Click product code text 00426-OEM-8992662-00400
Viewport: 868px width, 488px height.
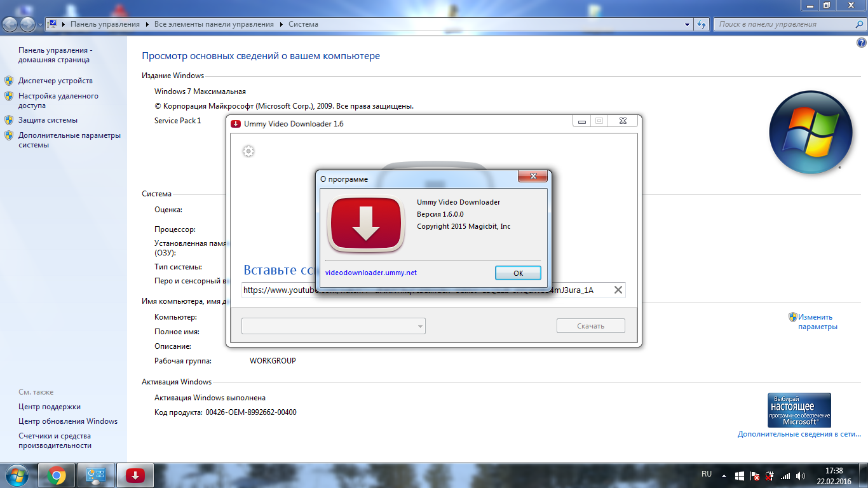coord(250,412)
